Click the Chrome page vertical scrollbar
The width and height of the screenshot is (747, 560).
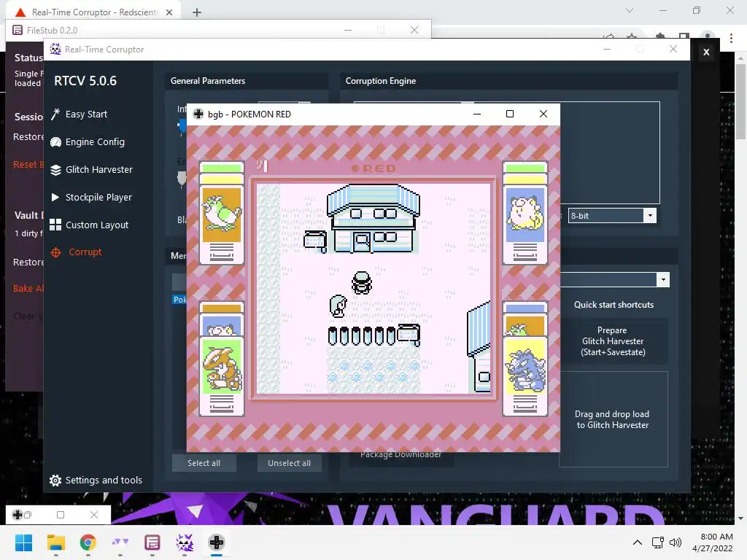pyautogui.click(x=740, y=102)
